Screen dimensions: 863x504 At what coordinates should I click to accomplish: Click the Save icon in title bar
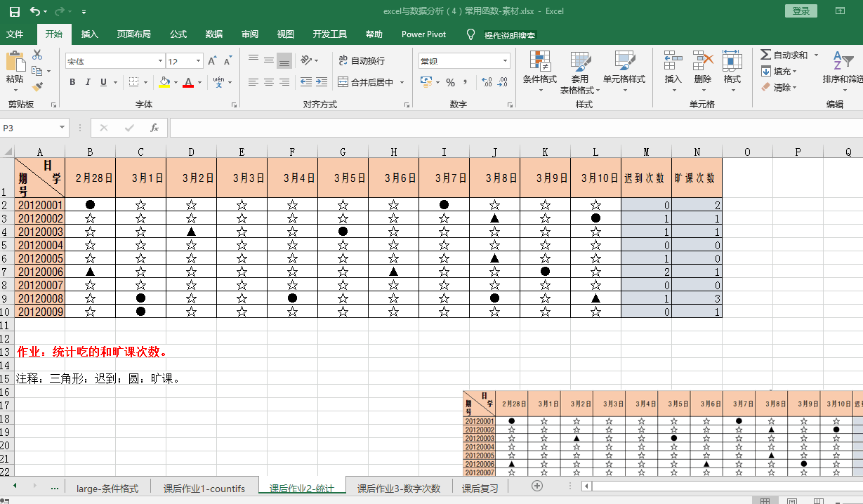[14, 11]
